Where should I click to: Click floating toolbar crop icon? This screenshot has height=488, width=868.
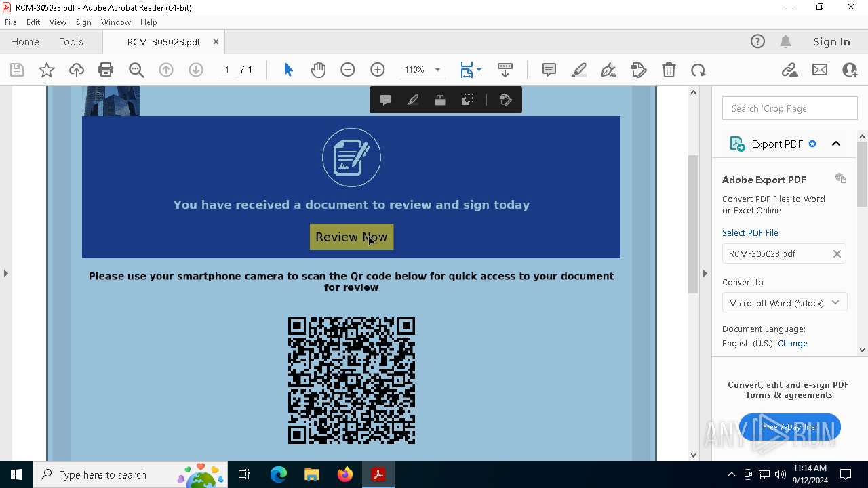click(x=467, y=100)
